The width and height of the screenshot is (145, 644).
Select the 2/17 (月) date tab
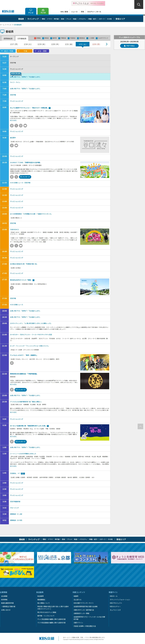[x=14, y=44]
